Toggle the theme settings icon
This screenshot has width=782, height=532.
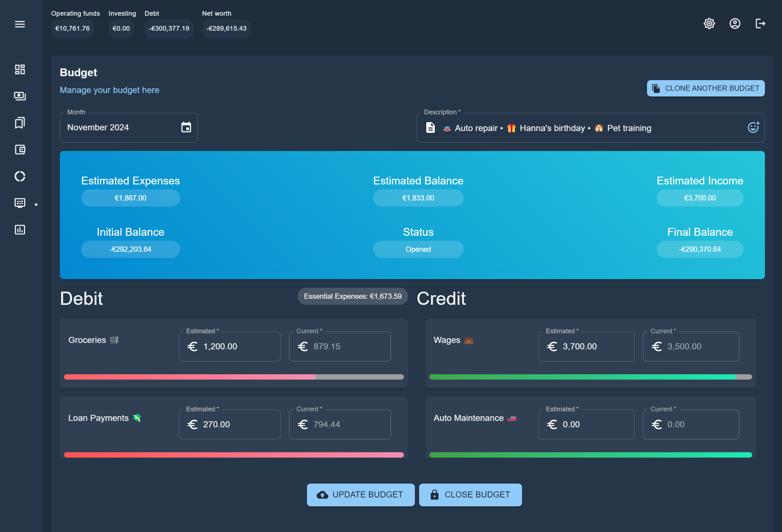(x=709, y=24)
